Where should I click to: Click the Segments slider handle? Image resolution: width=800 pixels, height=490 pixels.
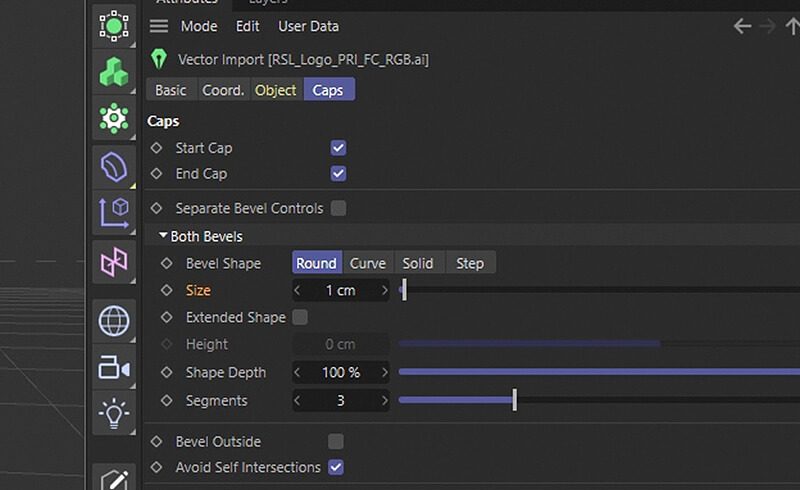coord(515,400)
